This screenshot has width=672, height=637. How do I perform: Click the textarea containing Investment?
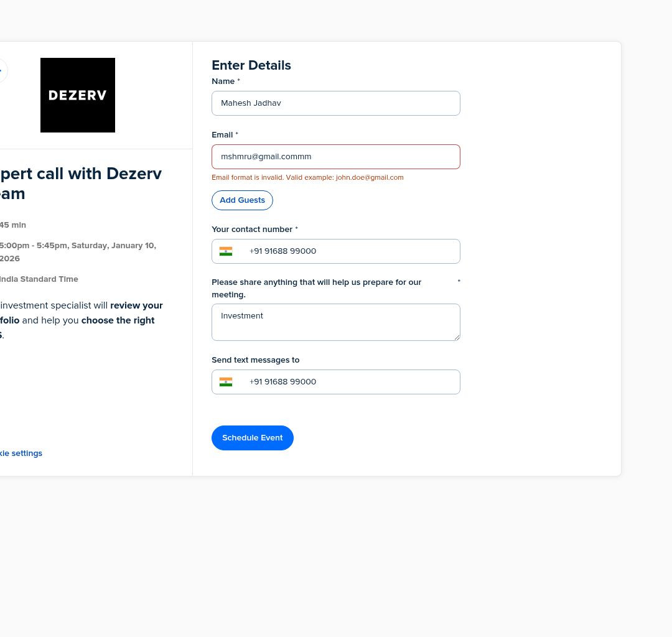coord(336,323)
